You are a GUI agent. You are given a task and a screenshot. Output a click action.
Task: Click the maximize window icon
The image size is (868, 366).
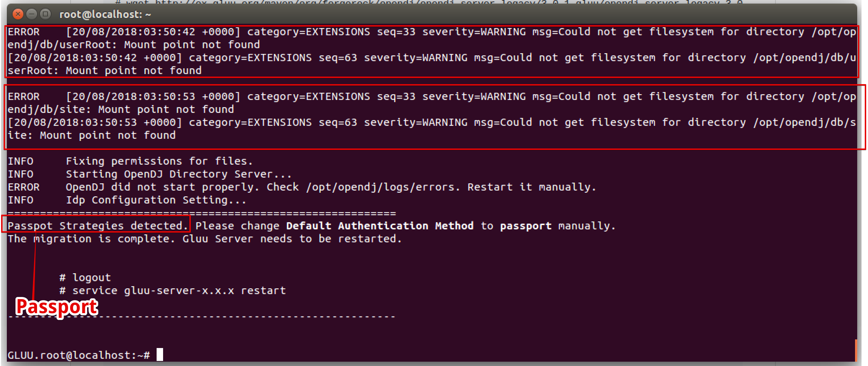[x=45, y=14]
